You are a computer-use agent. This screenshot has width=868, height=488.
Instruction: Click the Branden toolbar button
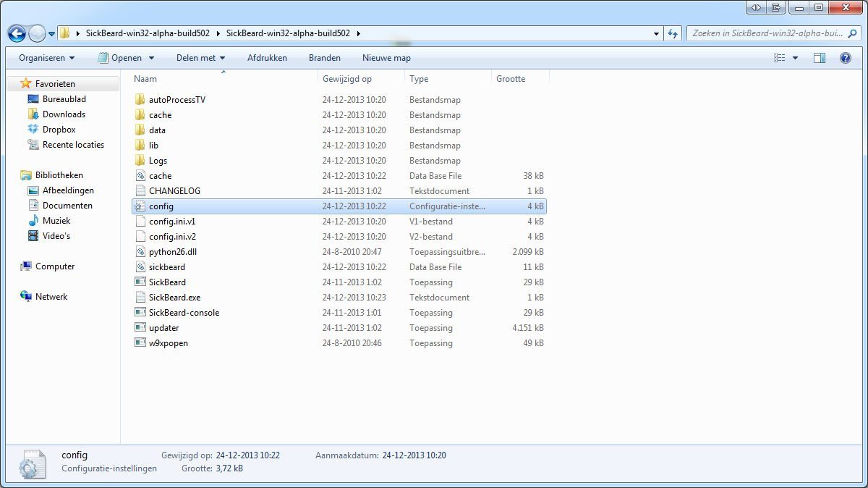coord(325,58)
